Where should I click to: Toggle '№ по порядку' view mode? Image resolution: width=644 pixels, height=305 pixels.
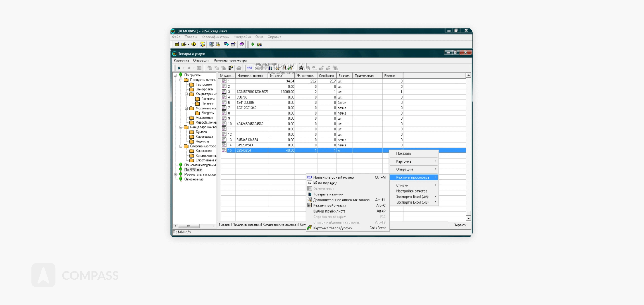click(x=325, y=183)
